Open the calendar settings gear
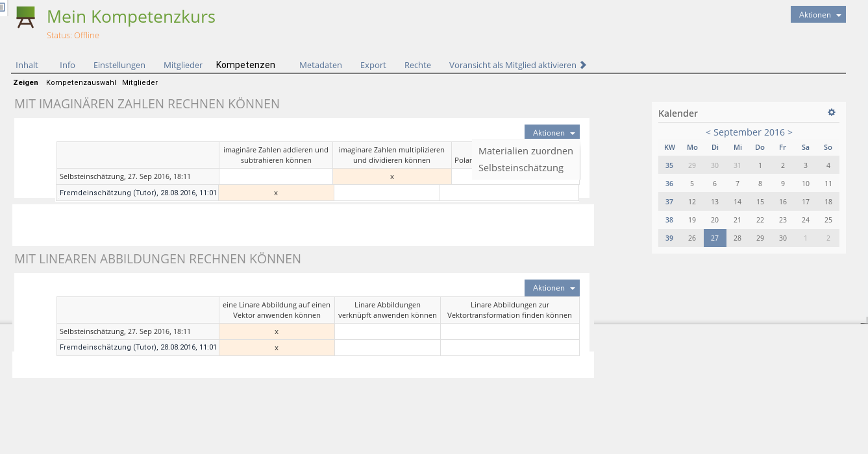Image resolution: width=868 pixels, height=454 pixels. tap(831, 112)
